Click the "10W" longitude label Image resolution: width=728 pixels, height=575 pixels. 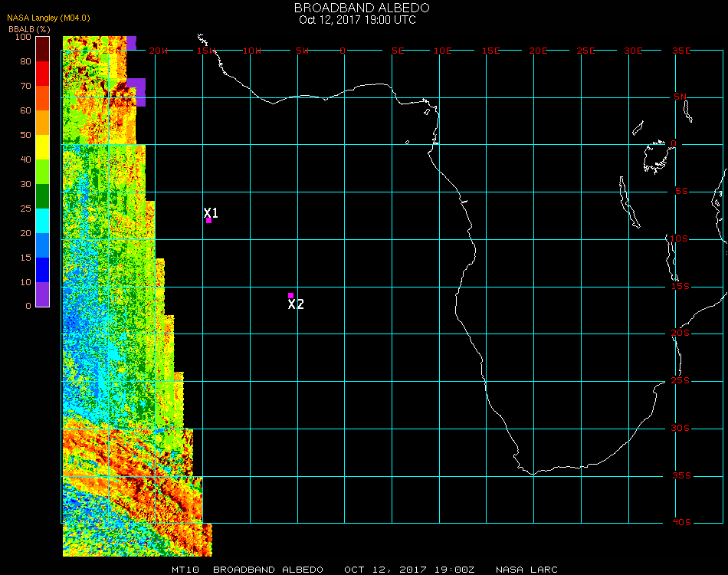click(x=252, y=51)
